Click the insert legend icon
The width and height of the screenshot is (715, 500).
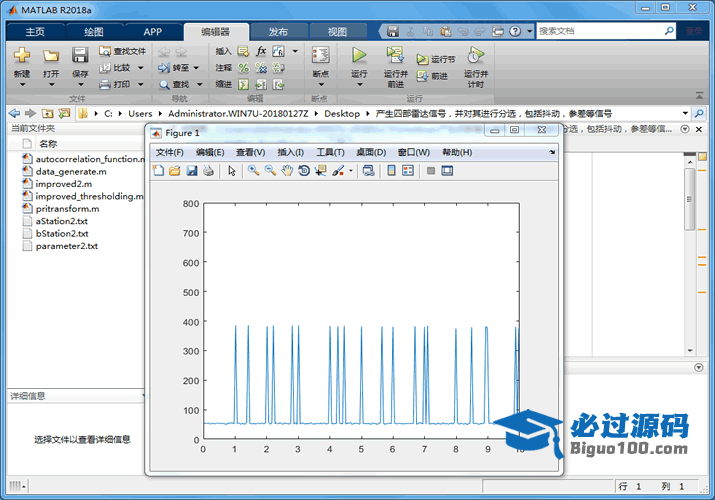(x=408, y=171)
